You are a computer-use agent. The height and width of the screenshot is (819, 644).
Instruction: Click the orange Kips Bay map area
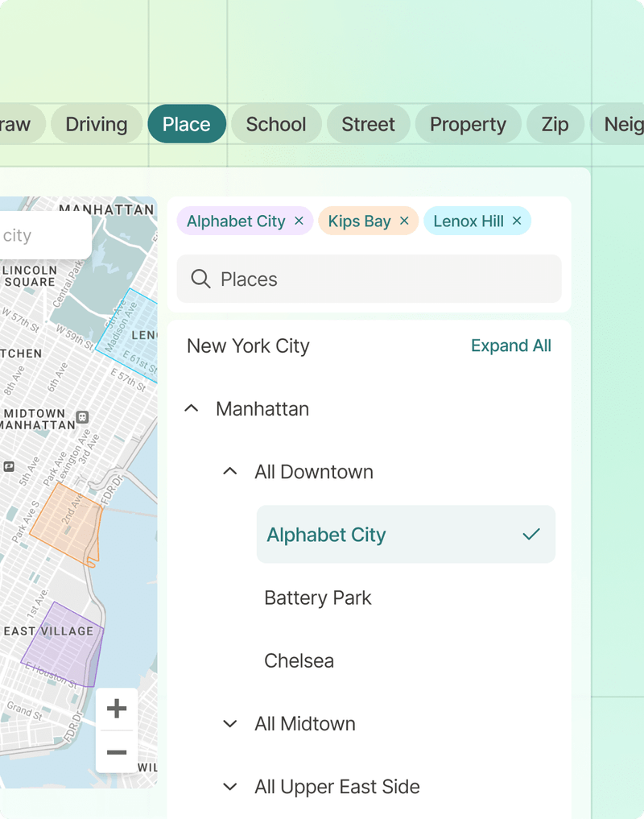[64, 519]
